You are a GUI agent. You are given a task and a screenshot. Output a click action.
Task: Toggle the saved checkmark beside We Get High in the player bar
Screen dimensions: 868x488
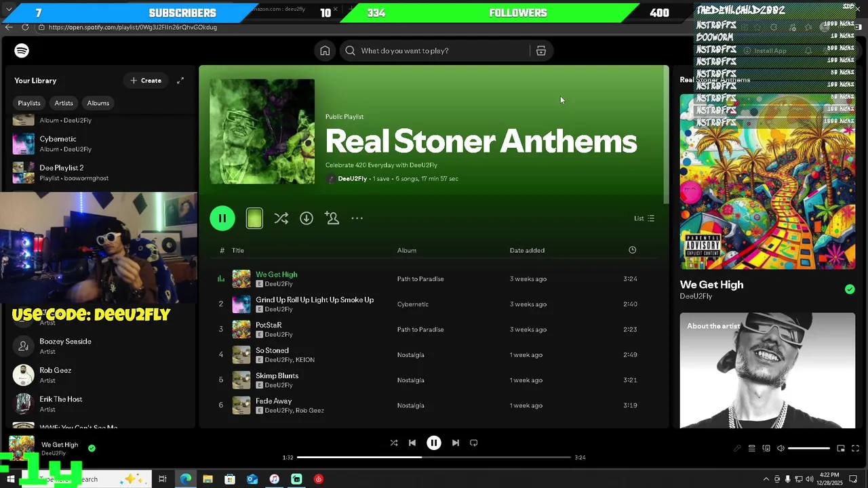point(92,448)
